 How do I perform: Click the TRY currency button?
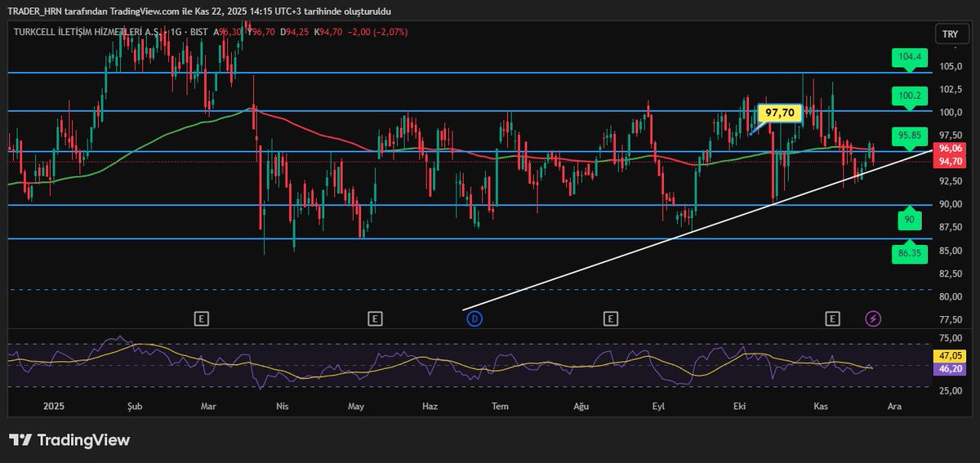950,33
